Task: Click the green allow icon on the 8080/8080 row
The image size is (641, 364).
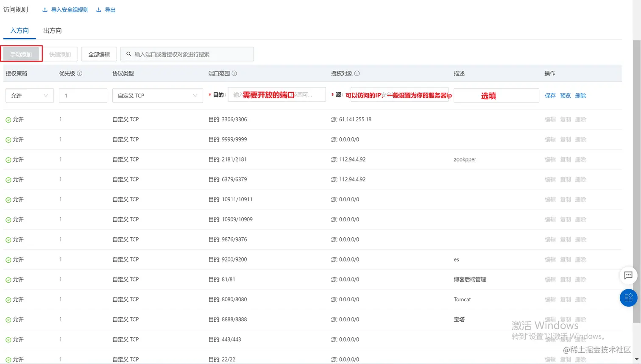Action: coord(8,300)
